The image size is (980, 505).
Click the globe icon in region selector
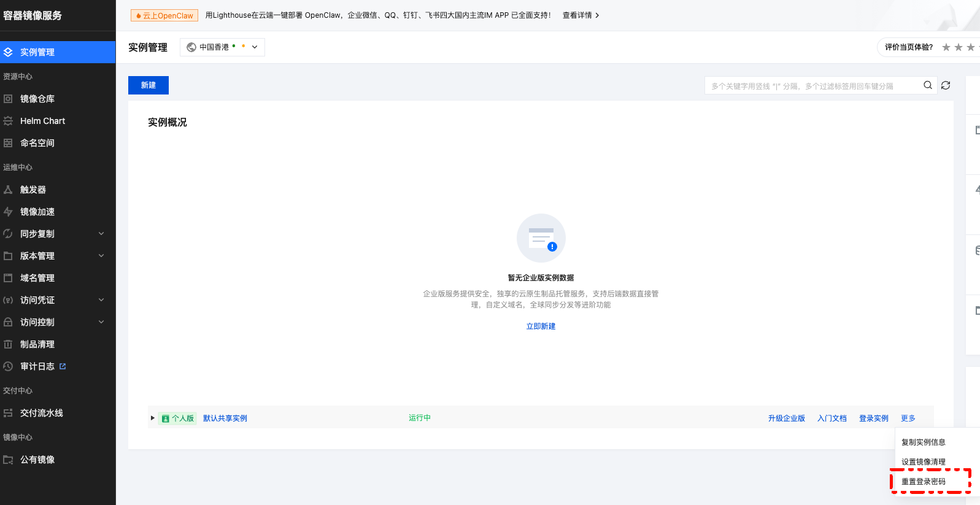[191, 47]
